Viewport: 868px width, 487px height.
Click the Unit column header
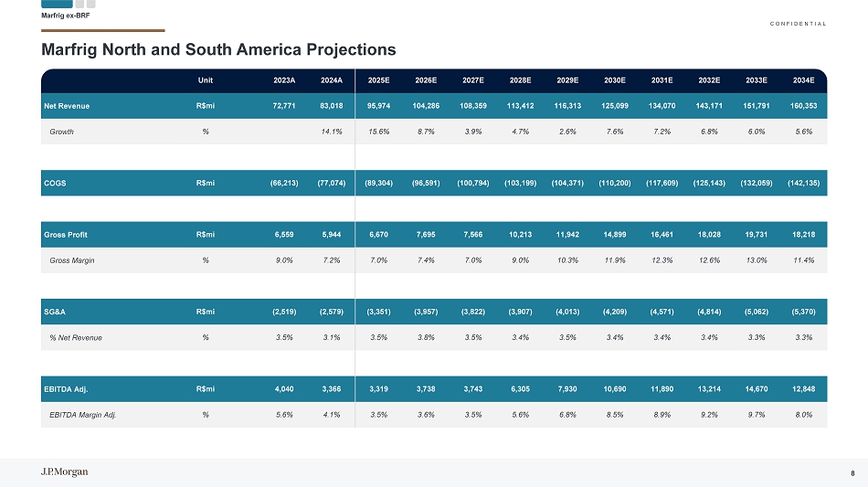point(206,80)
